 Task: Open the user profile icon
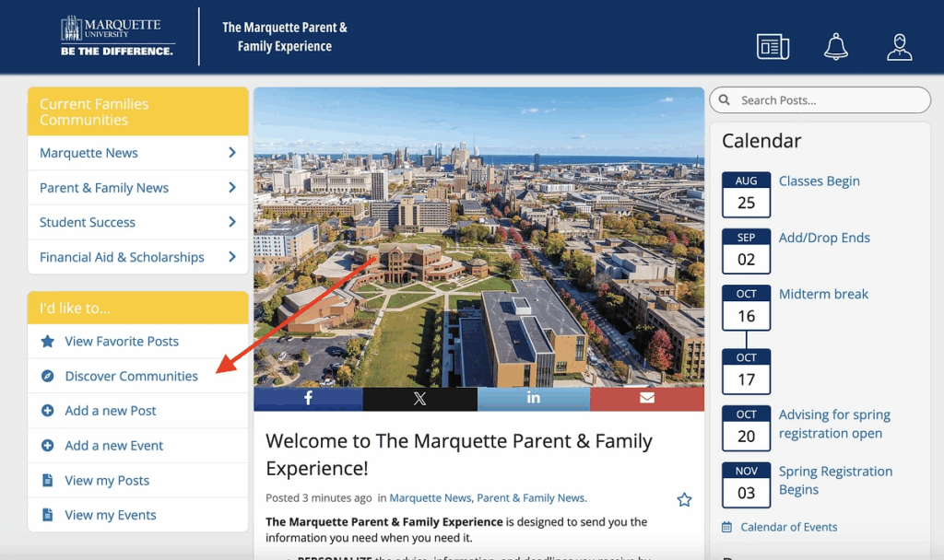[x=899, y=46]
